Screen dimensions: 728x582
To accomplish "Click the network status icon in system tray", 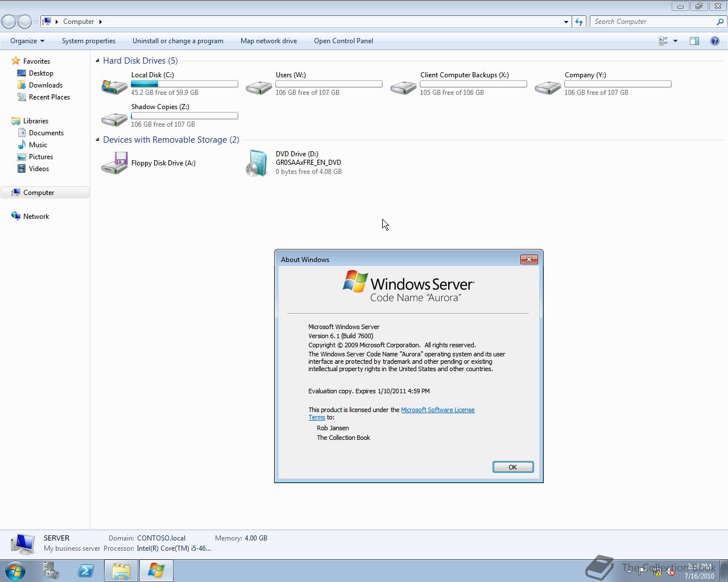I will point(657,571).
